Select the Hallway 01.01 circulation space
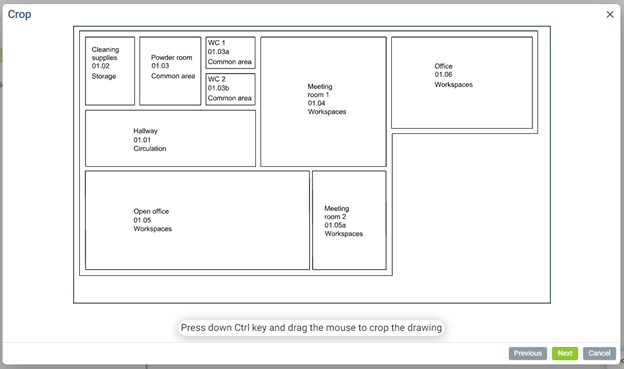Image resolution: width=624 pixels, height=369 pixels. (170, 138)
